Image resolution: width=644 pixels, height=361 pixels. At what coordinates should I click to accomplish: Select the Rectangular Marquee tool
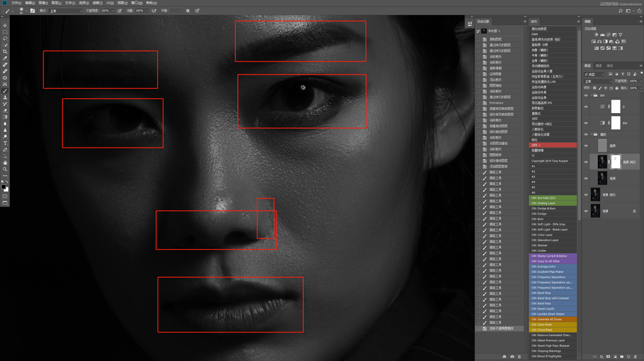point(5,32)
